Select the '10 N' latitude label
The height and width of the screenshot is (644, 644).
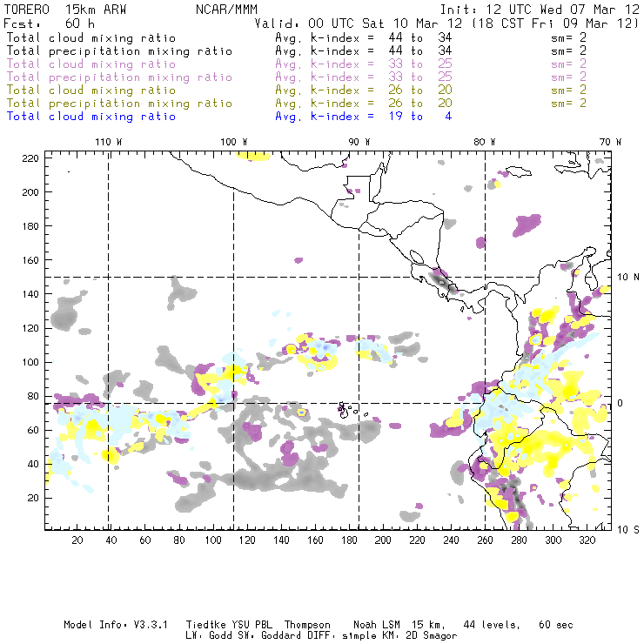click(x=628, y=278)
